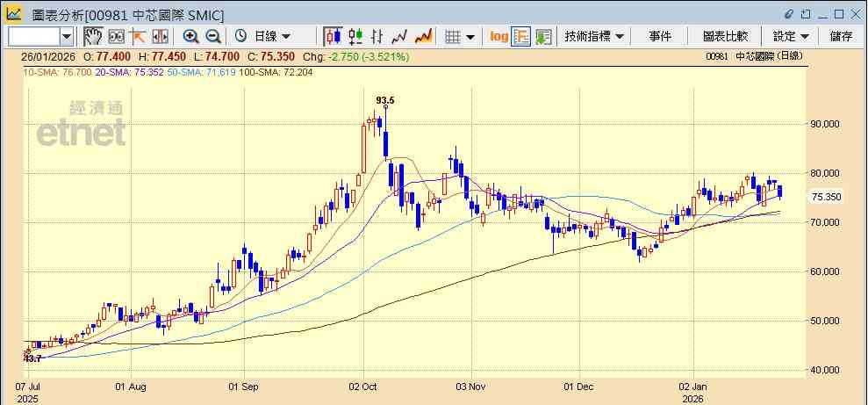The height and width of the screenshot is (405, 868).
Task: Click the 01 Dec date axis label
Action: coord(579,387)
